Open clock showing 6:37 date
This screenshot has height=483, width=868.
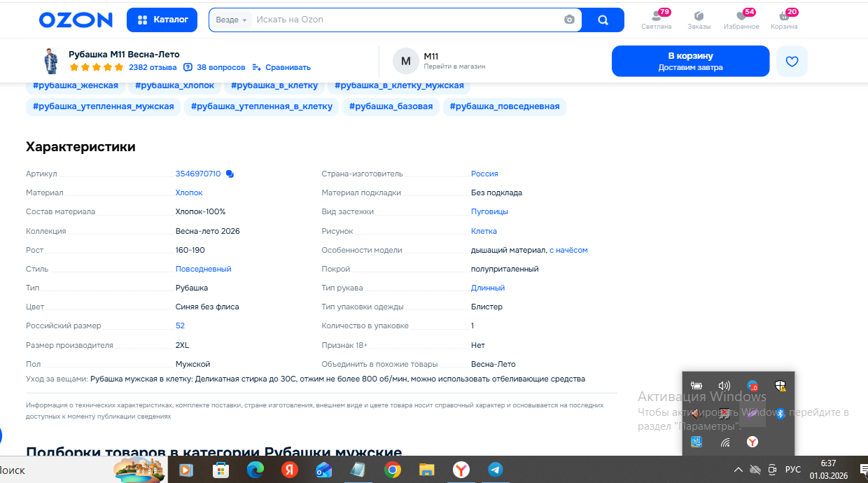[x=828, y=469]
